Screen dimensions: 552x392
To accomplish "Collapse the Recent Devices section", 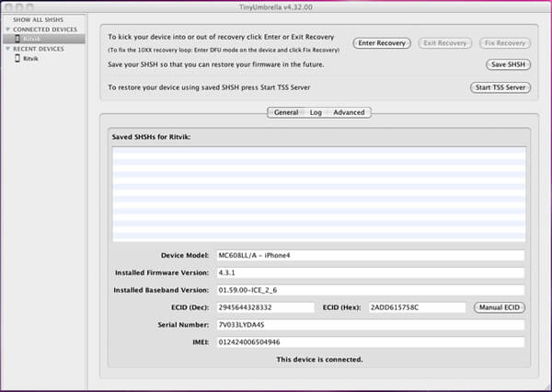I will pyautogui.click(x=7, y=48).
